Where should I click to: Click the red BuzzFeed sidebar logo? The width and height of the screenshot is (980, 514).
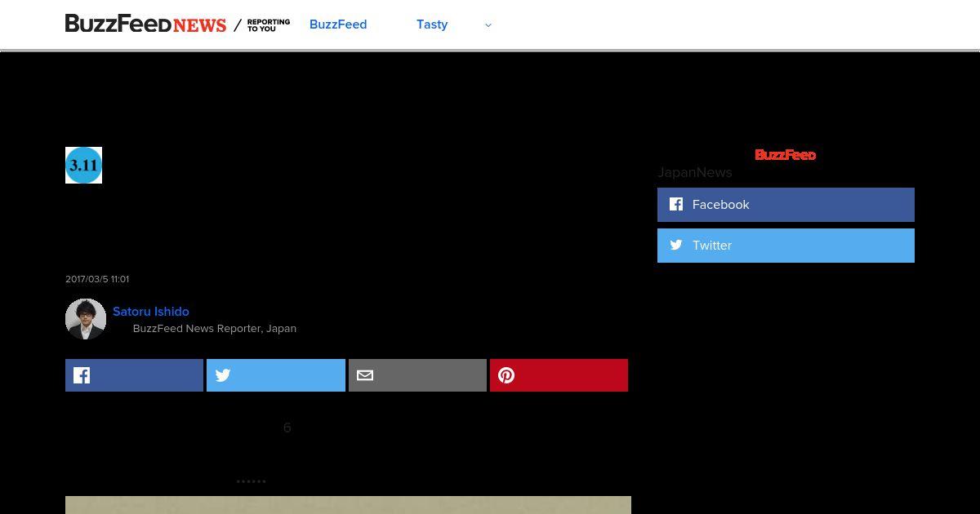tap(785, 154)
